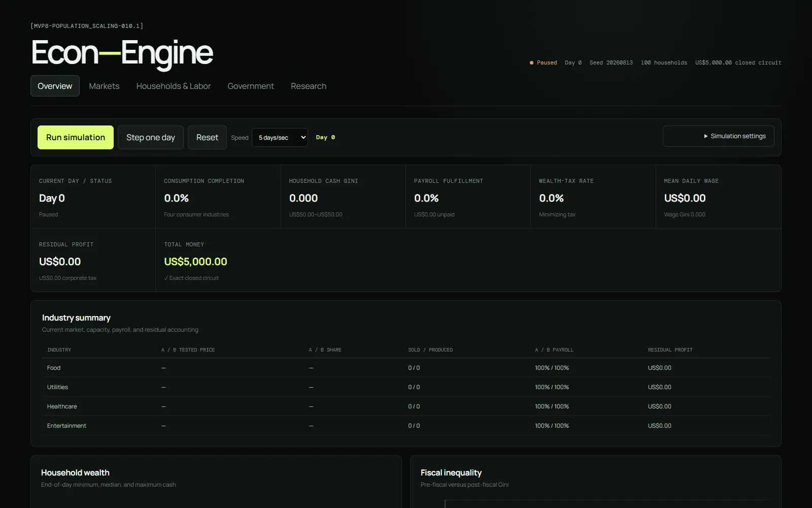Click table's RESIDUAL PROFIT column header
Screen dimensions: 812x508
pyautogui.click(x=670, y=350)
